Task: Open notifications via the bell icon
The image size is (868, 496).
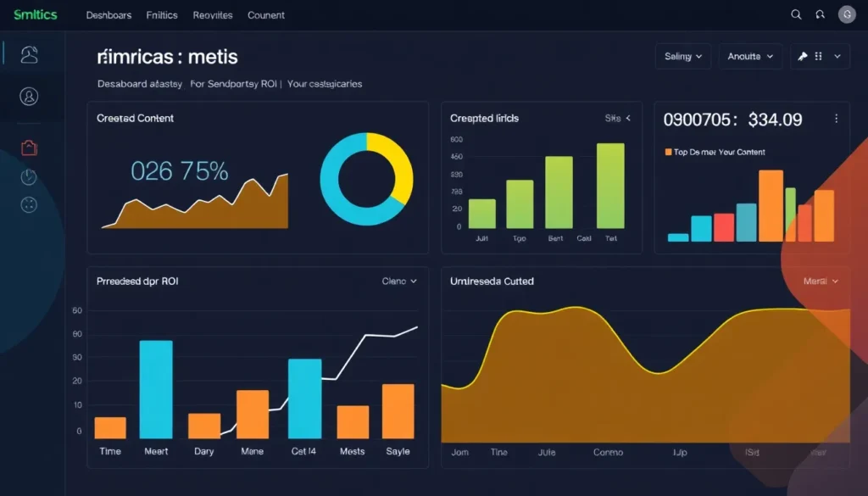Action: [820, 14]
